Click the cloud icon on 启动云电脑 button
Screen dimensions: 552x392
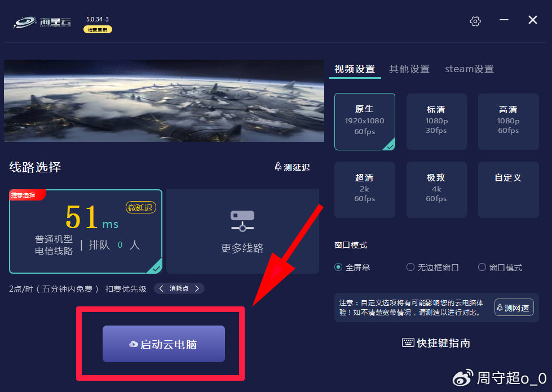click(134, 344)
